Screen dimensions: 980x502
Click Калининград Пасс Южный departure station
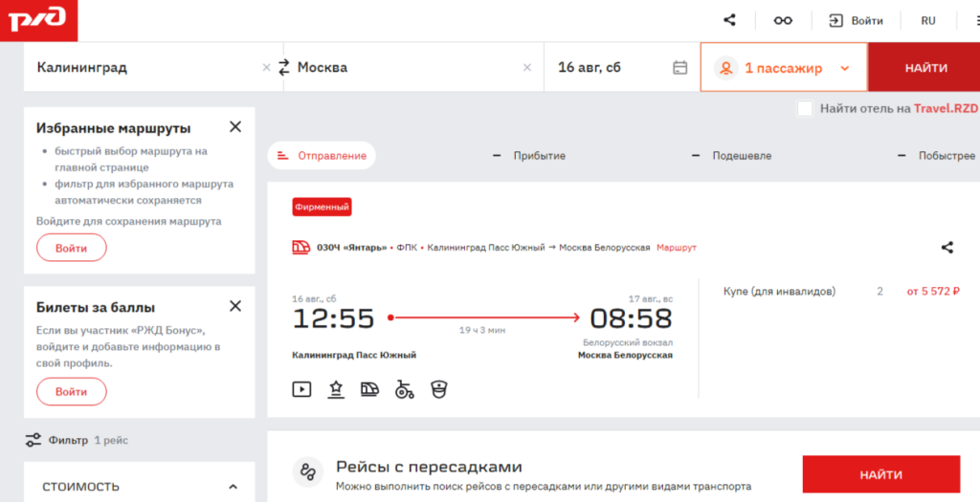point(354,356)
